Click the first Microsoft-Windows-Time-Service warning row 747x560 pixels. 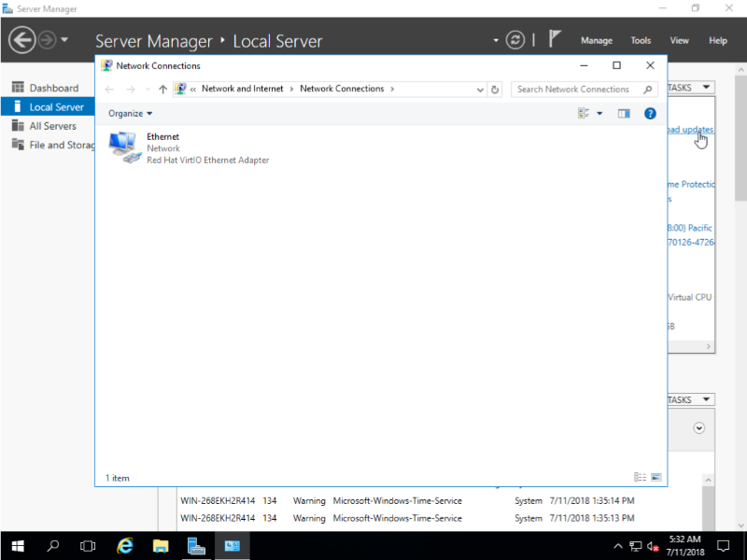pyautogui.click(x=407, y=501)
